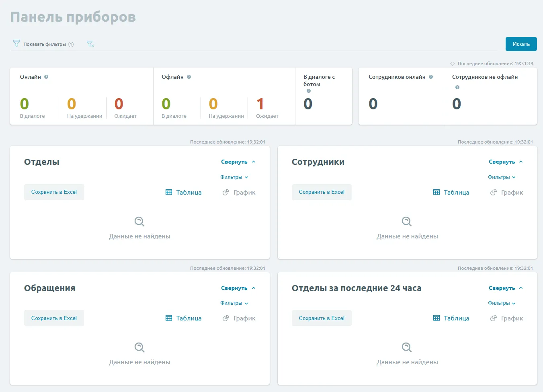The image size is (543, 392).
Task: Open Фильтры dropdown in Обращения panel
Action: [x=234, y=303]
